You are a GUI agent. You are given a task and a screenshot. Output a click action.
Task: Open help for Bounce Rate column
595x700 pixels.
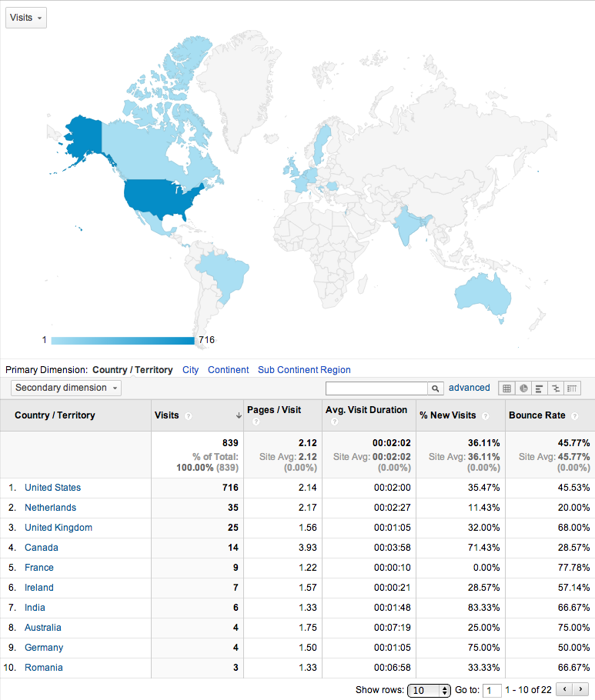click(x=575, y=416)
